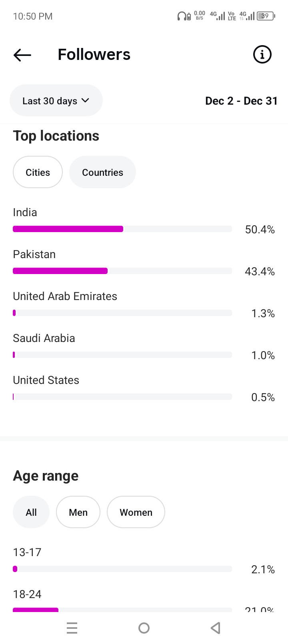
Task: Tap the 4G signal strength icon
Action: pyautogui.click(x=218, y=16)
